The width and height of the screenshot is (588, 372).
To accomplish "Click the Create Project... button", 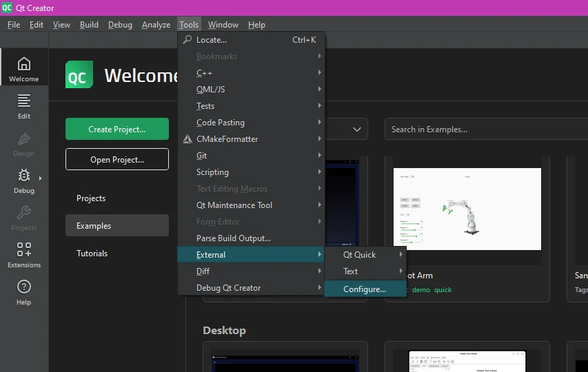I will tap(117, 130).
